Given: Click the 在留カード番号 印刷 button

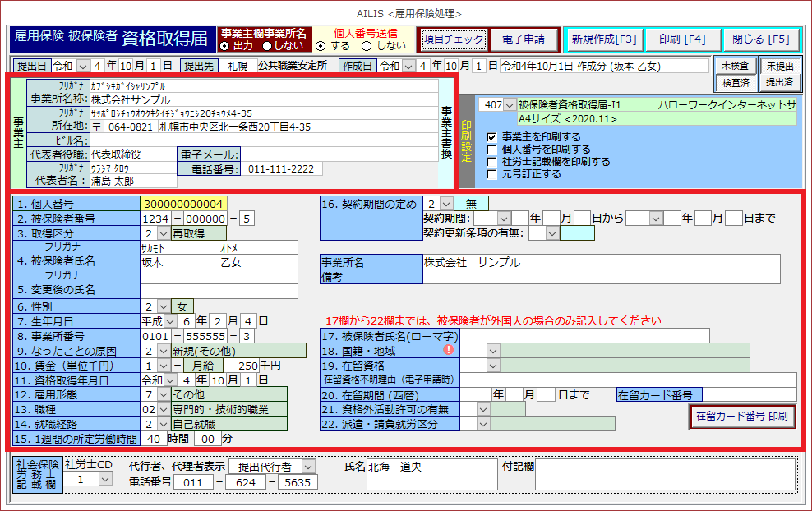Looking at the screenshot, I should (x=741, y=417).
